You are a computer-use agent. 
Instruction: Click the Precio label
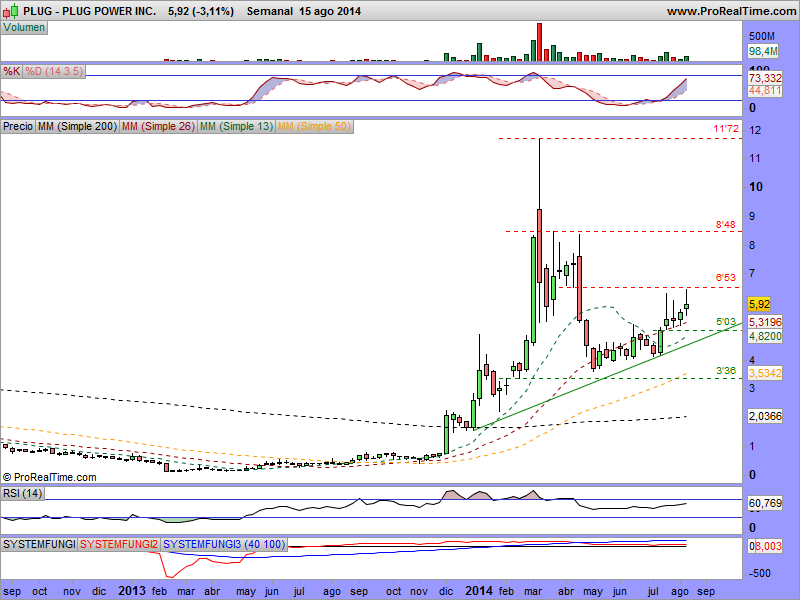click(18, 126)
